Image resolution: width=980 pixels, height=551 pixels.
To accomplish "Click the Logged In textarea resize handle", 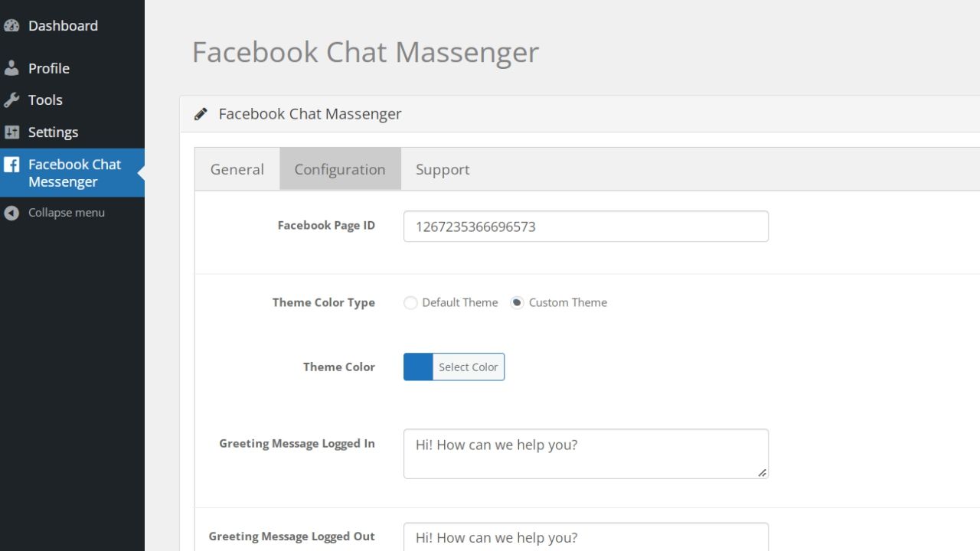I will [762, 473].
